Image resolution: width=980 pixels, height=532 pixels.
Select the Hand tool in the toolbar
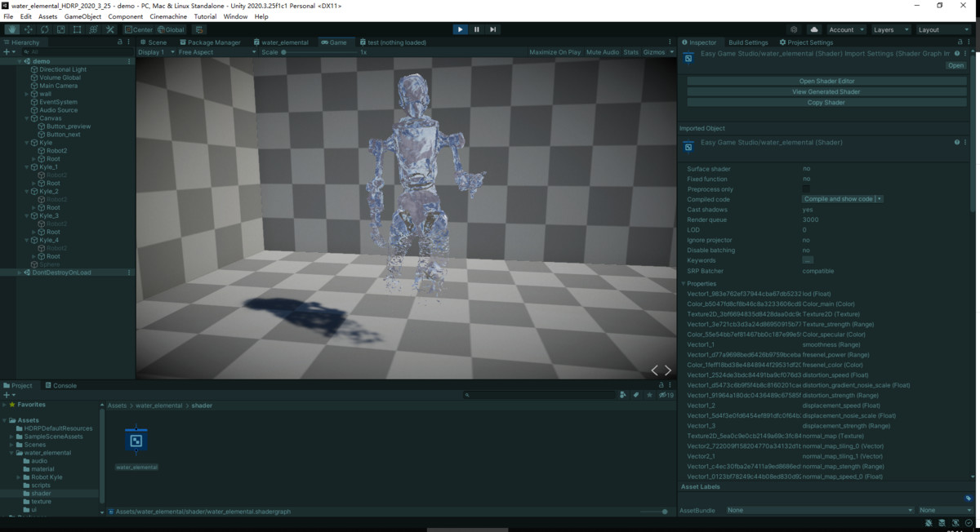[x=11, y=29]
